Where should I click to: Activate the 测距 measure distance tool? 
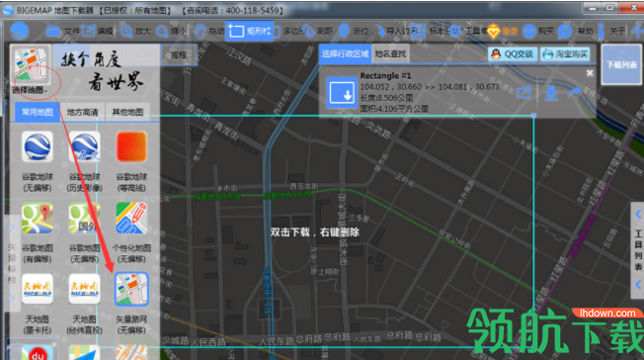click(x=317, y=31)
